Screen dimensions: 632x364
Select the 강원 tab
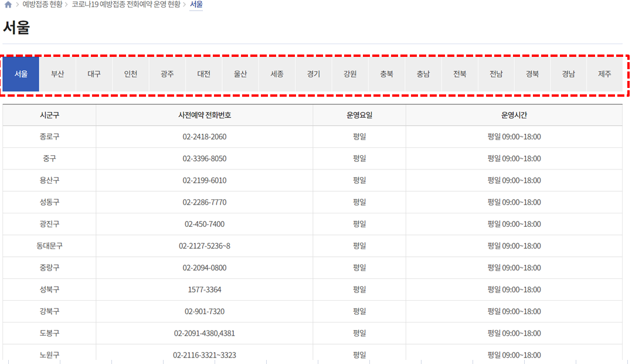tap(350, 74)
